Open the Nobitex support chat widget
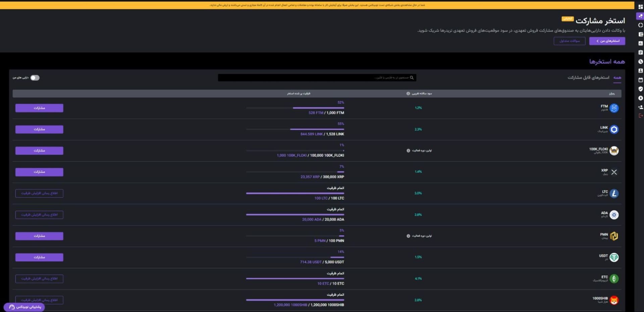 [24, 307]
